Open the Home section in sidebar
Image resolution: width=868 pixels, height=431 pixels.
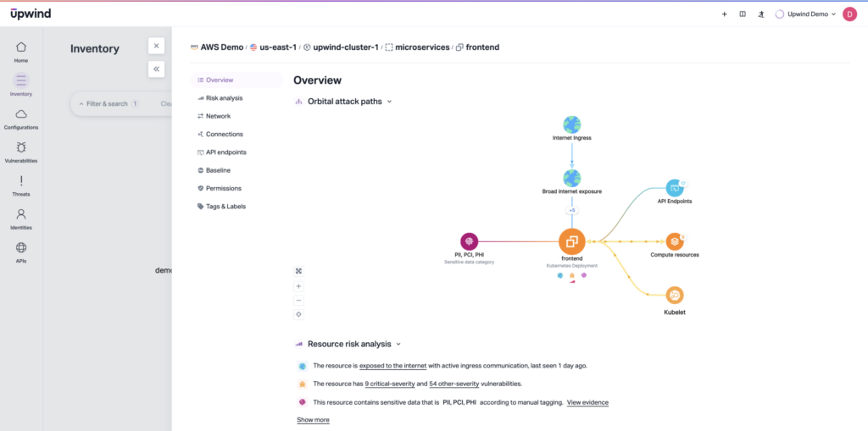21,52
